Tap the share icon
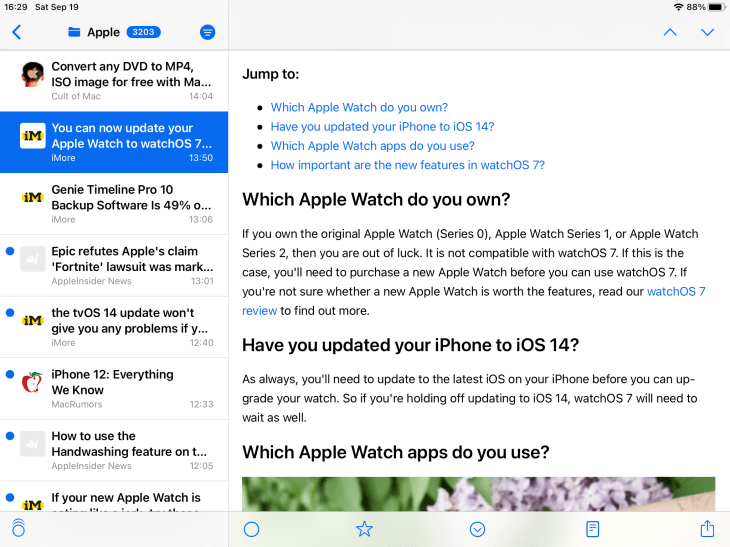This screenshot has width=730, height=547. [707, 528]
